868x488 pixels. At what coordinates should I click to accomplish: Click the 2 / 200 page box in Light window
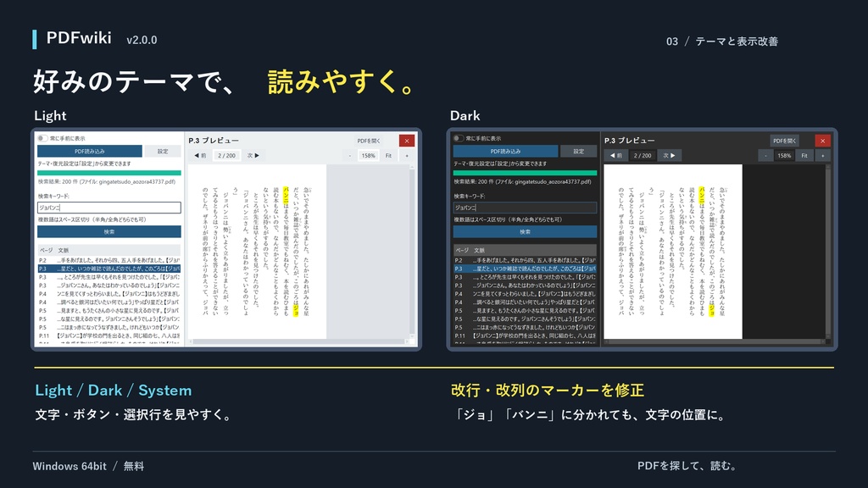(x=226, y=156)
